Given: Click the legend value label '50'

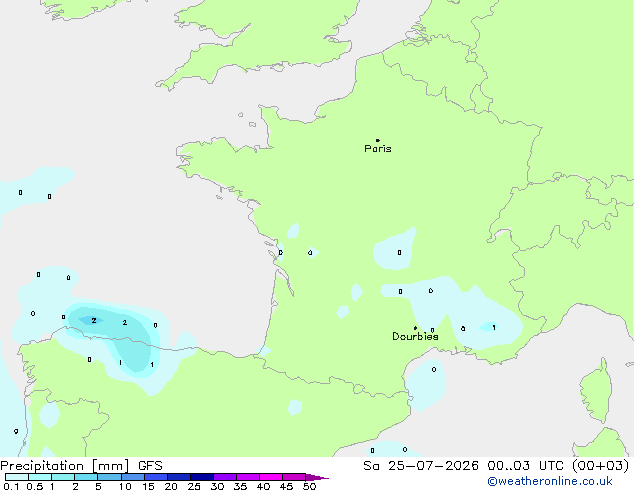Looking at the screenshot, I should pyautogui.click(x=309, y=486).
